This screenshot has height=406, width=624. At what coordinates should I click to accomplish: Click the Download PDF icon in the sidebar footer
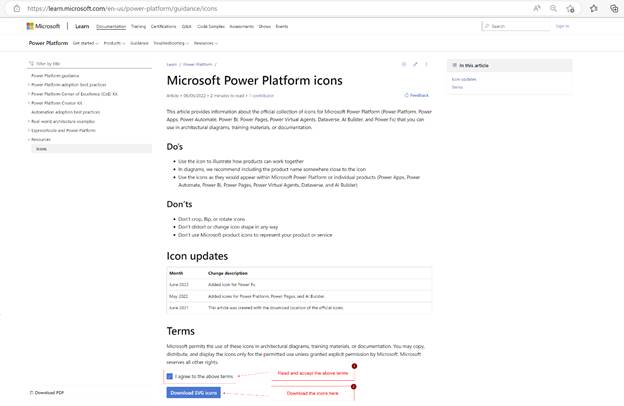click(x=29, y=393)
